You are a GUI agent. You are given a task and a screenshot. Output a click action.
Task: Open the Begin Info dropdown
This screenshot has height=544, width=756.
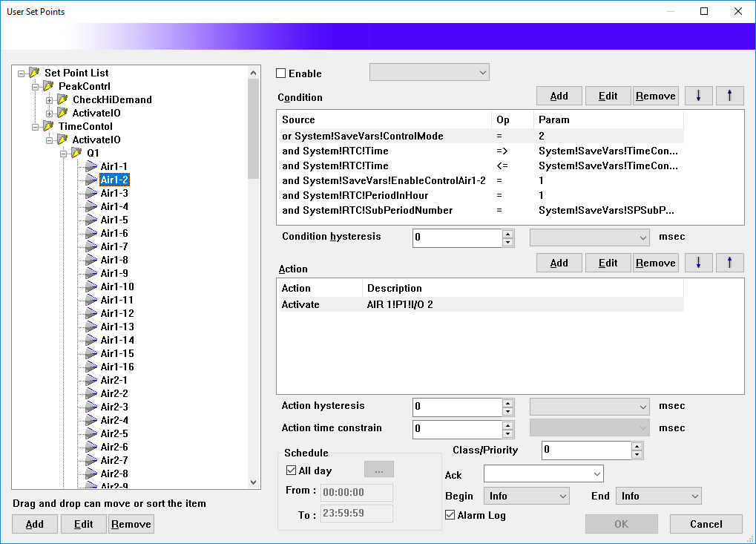tap(526, 496)
